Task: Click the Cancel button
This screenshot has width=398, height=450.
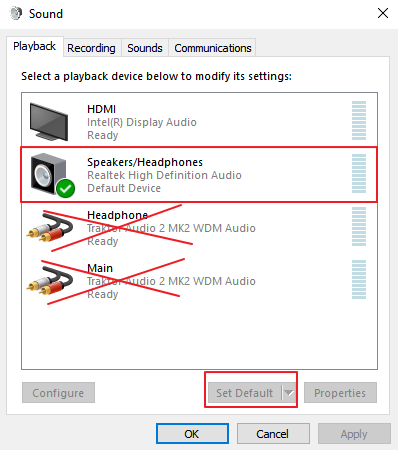Action: (x=273, y=434)
